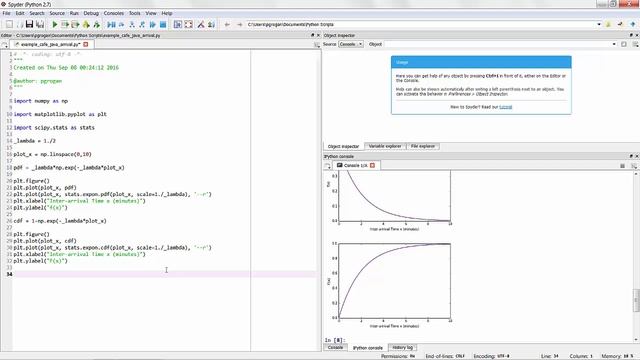The width and height of the screenshot is (640, 360).
Task: Open the editor tab browse list
Action: (x=5, y=44)
